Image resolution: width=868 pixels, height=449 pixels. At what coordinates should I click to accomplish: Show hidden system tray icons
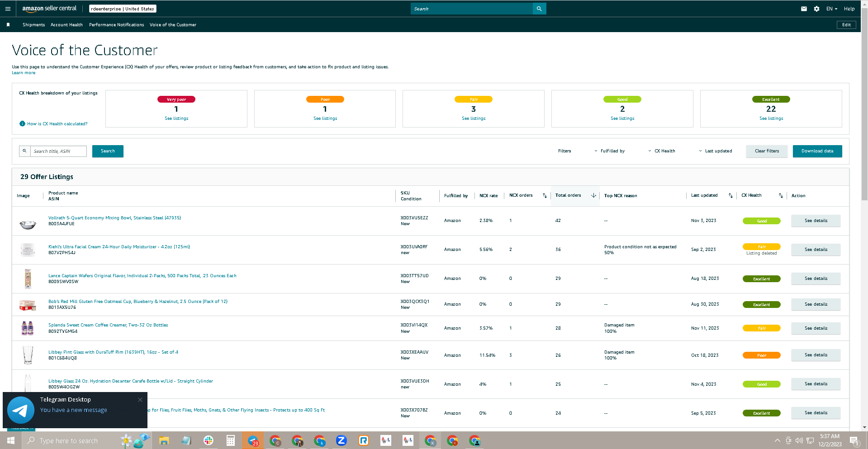pos(777,440)
